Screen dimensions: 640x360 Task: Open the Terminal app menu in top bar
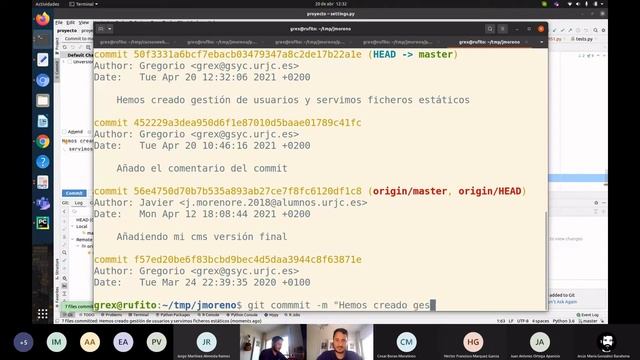pos(84,4)
